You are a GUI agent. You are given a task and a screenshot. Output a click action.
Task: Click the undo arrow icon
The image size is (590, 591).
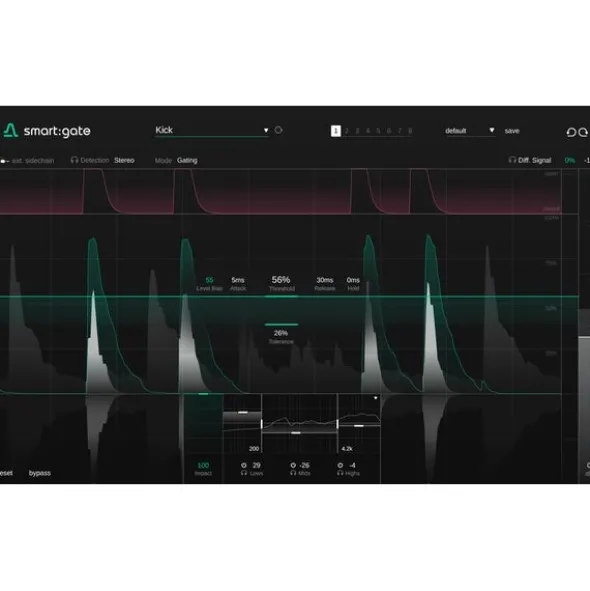click(571, 132)
